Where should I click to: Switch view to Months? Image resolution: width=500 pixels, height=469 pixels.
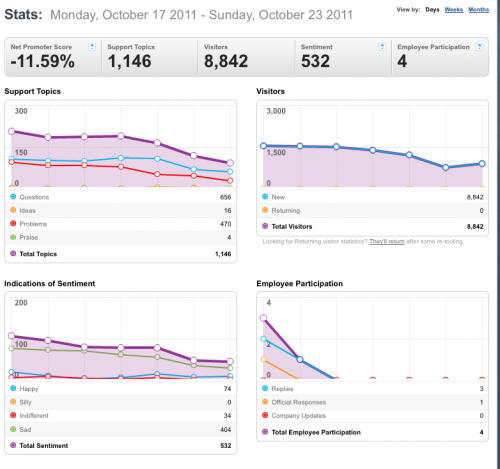[478, 10]
